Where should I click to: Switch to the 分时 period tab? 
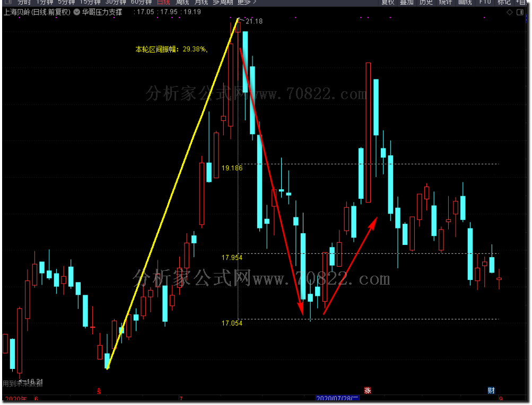24,2
